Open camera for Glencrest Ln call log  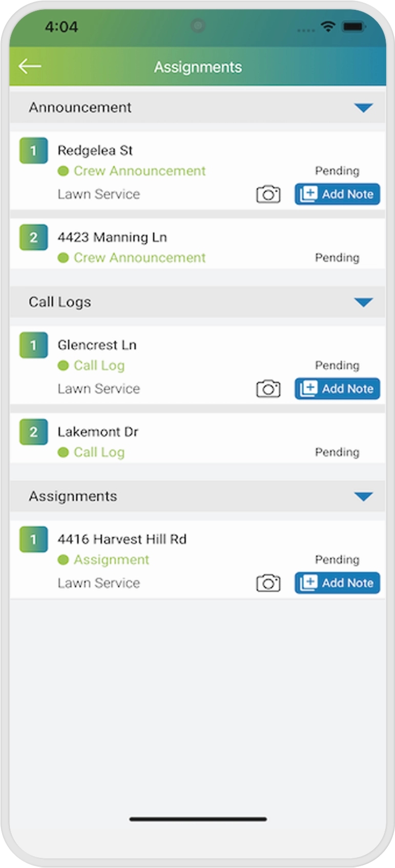(x=268, y=389)
